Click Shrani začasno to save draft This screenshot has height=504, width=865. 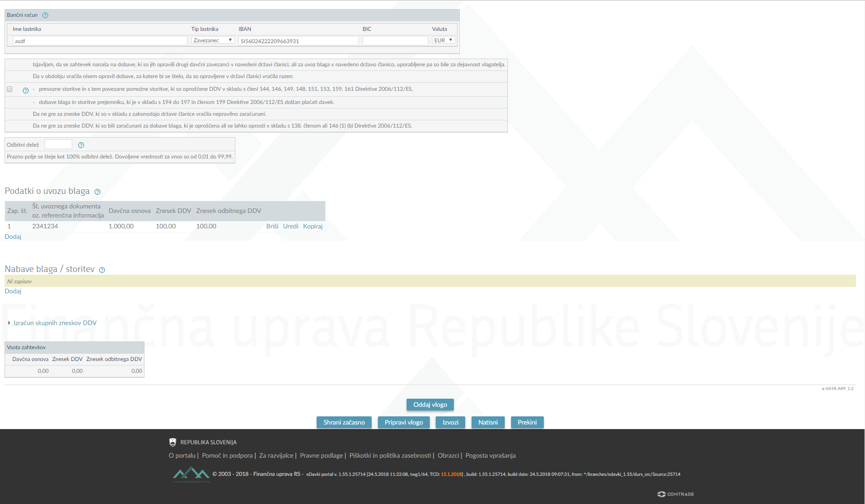tap(344, 422)
